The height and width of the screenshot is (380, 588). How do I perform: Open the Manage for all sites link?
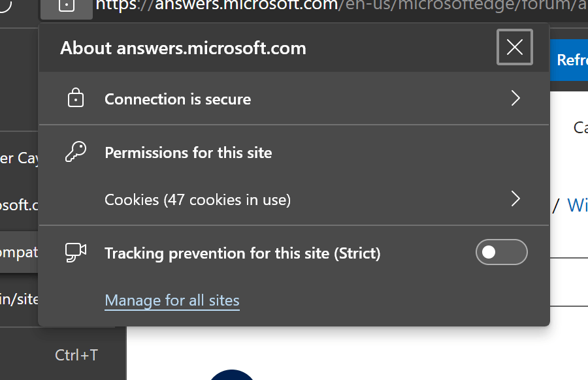click(172, 300)
